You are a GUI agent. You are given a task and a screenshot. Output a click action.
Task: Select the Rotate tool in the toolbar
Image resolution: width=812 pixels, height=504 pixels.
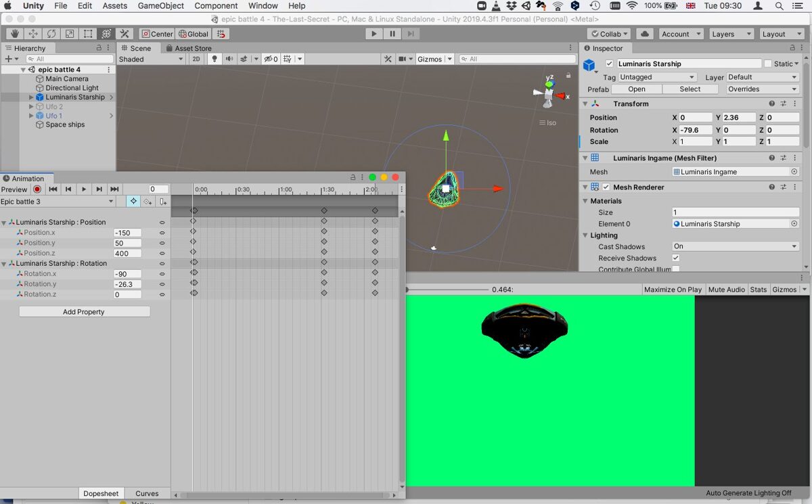[51, 34]
